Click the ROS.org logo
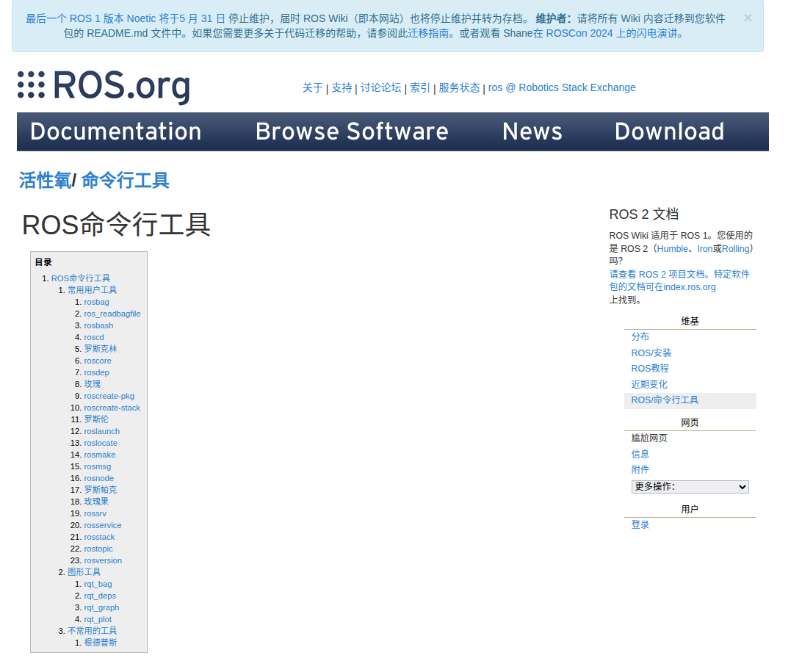Viewport: 802px width, 672px height. [104, 85]
